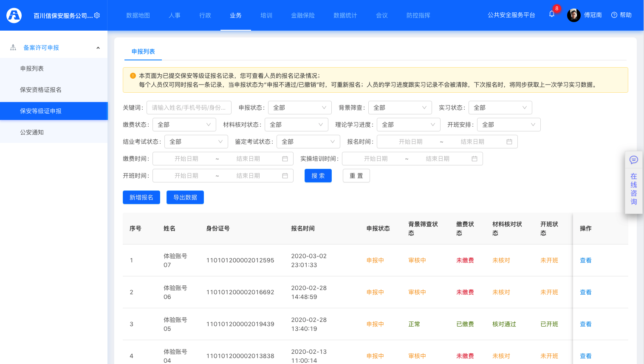Image resolution: width=644 pixels, height=364 pixels.
Task: Open the 理论学习进度 dropdown
Action: point(409,125)
